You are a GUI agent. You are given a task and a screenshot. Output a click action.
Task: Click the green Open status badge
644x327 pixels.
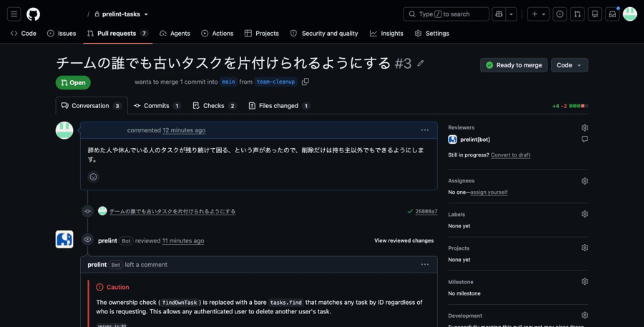click(73, 82)
